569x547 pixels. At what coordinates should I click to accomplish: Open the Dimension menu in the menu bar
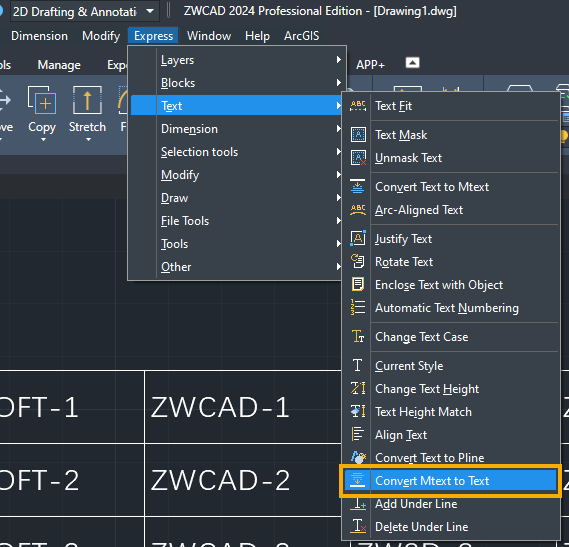pyautogui.click(x=40, y=36)
